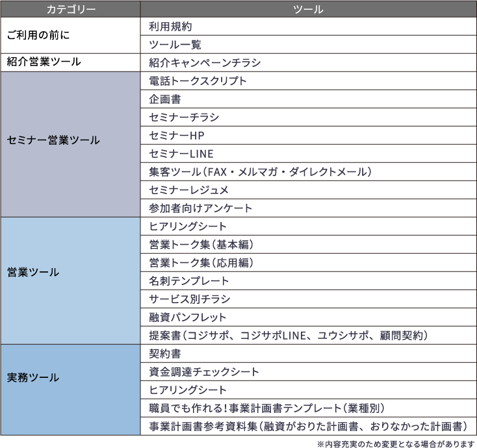
Task: Select 提案書(コジサポ、コジサポLINE…) row
Action: coord(309,336)
